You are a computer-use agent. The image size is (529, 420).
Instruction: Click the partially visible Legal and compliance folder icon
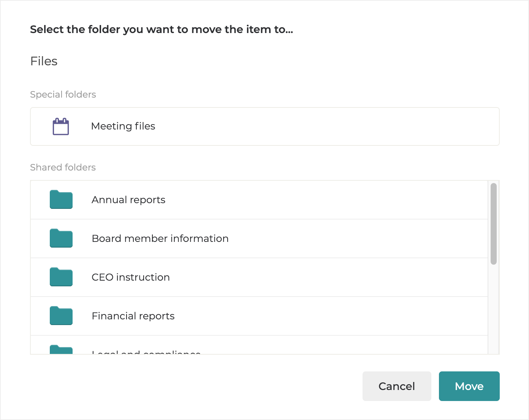pyautogui.click(x=61, y=350)
